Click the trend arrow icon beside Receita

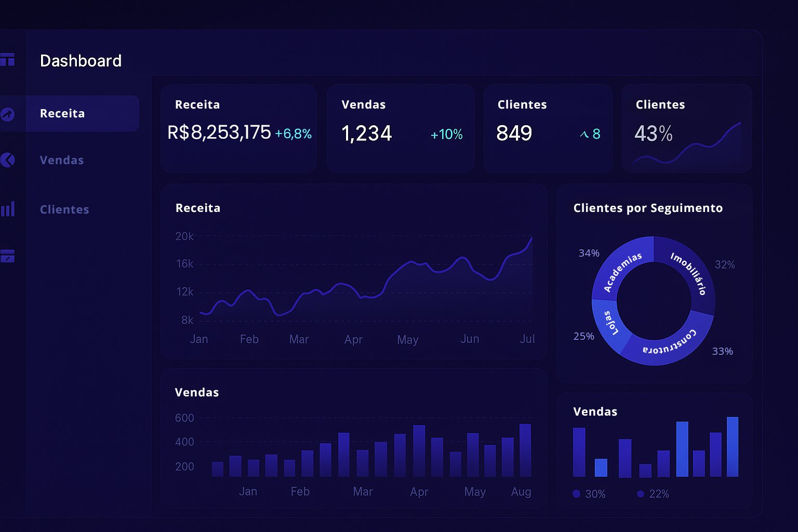pyautogui.click(x=7, y=114)
